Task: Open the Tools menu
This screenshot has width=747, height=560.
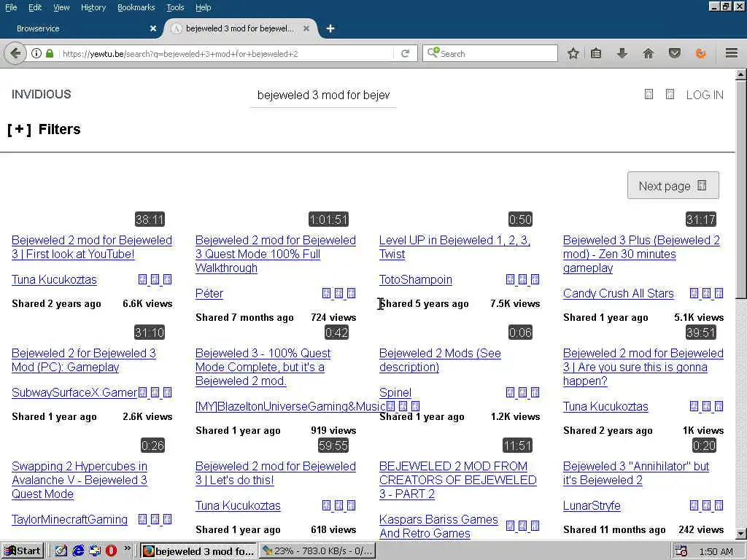Action: click(x=175, y=7)
